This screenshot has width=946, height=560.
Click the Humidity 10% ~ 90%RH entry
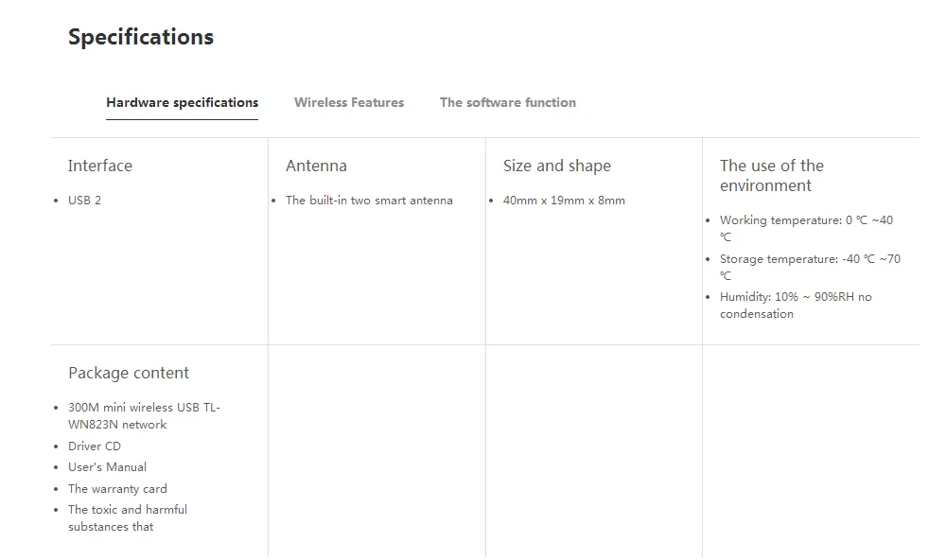[x=796, y=306]
